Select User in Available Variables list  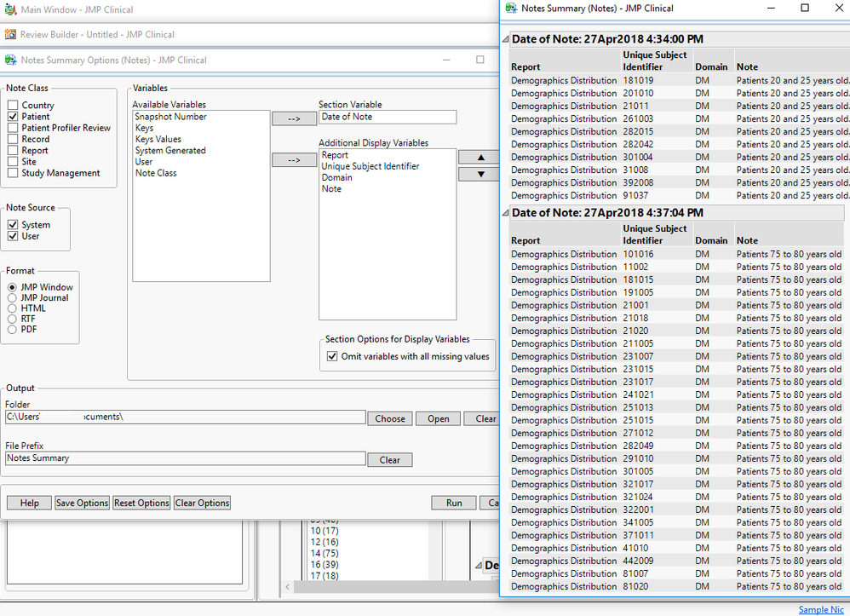pyautogui.click(x=144, y=162)
